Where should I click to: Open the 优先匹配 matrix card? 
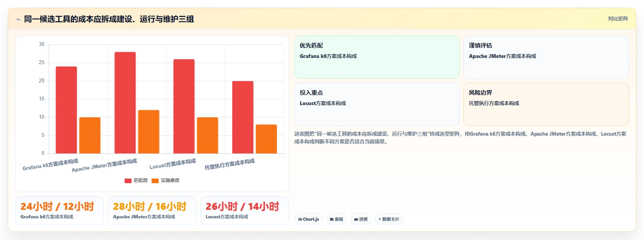click(x=377, y=57)
